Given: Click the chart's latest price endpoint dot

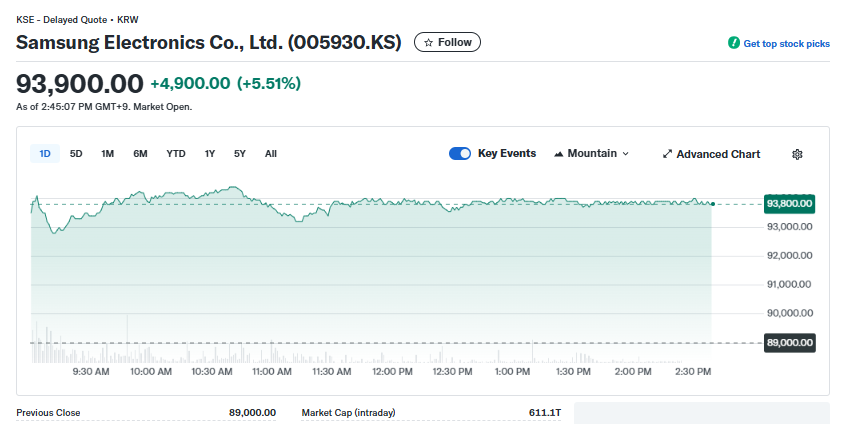Looking at the screenshot, I should [x=712, y=204].
